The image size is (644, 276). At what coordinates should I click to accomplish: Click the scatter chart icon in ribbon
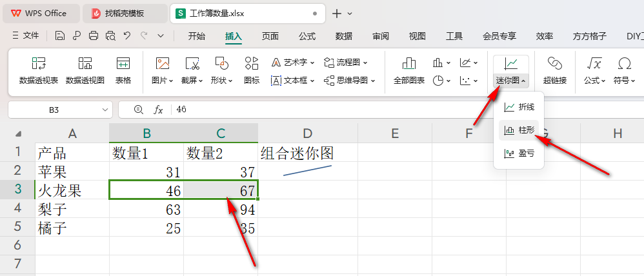point(465,81)
